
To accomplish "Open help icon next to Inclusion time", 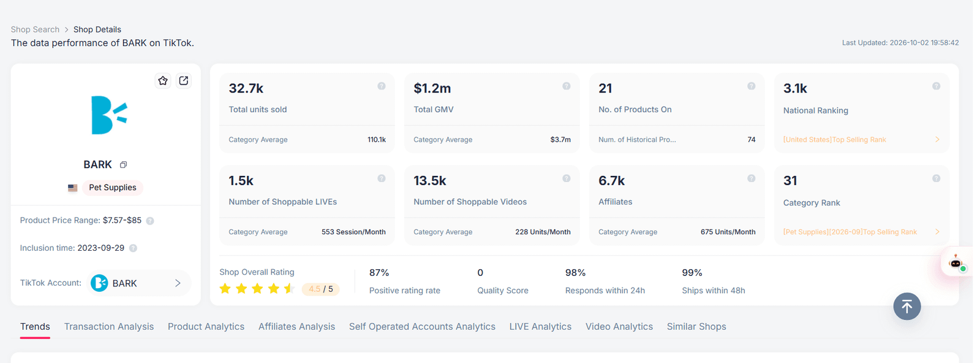I will click(133, 248).
